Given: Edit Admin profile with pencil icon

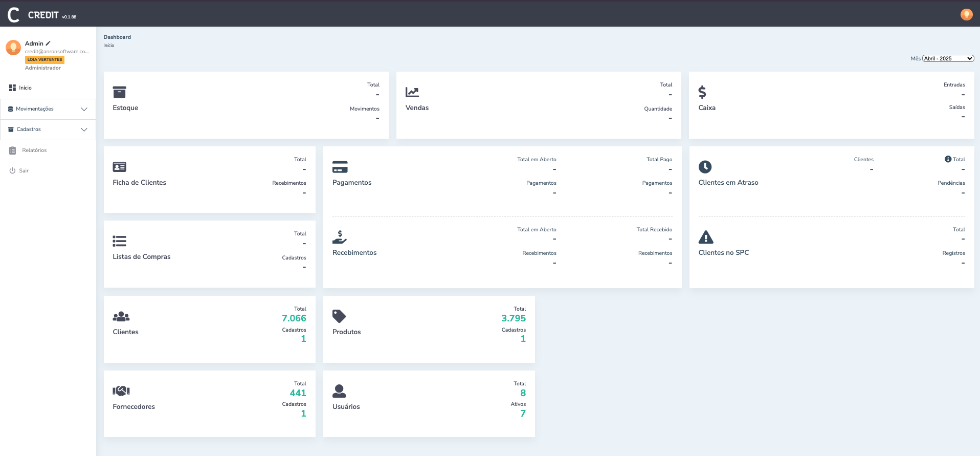Looking at the screenshot, I should (x=48, y=44).
